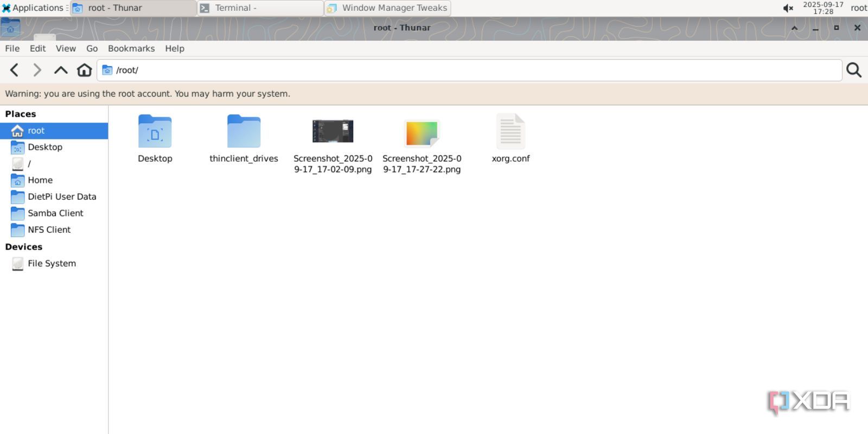Switch to Window Manager Tweaks in taskbar
This screenshot has height=434, width=868.
pos(387,8)
